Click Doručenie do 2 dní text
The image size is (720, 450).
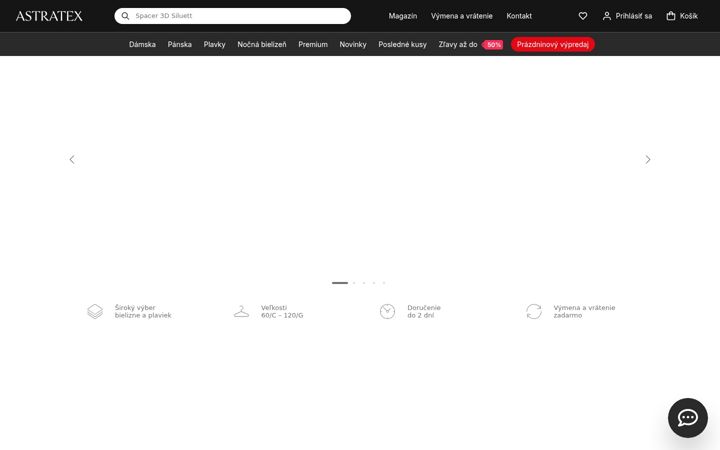[x=424, y=311]
